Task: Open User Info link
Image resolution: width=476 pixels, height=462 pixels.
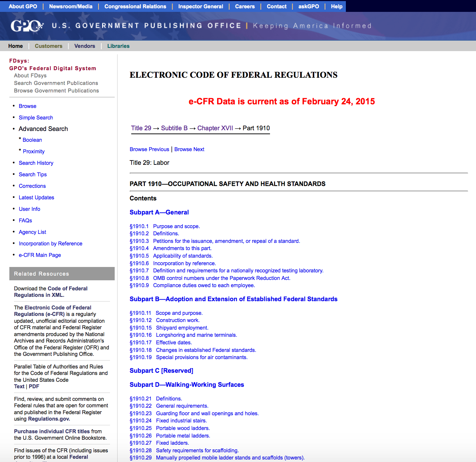Action: click(29, 209)
